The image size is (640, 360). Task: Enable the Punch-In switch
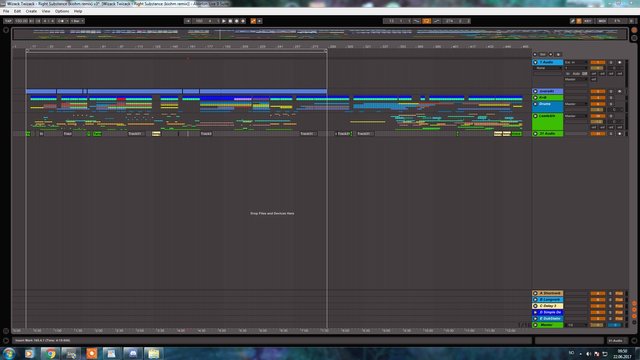coord(416,21)
